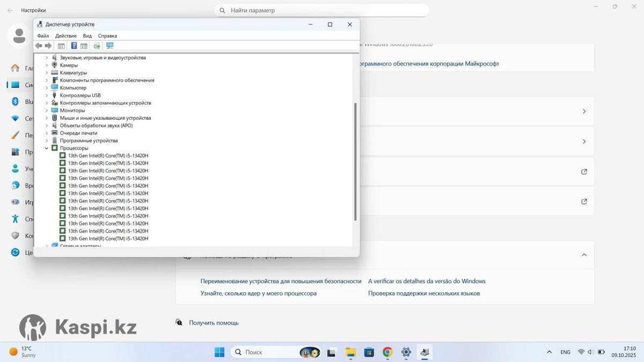Click the Windows Start button
Image resolution: width=644 pixels, height=362 pixels.
(x=219, y=352)
